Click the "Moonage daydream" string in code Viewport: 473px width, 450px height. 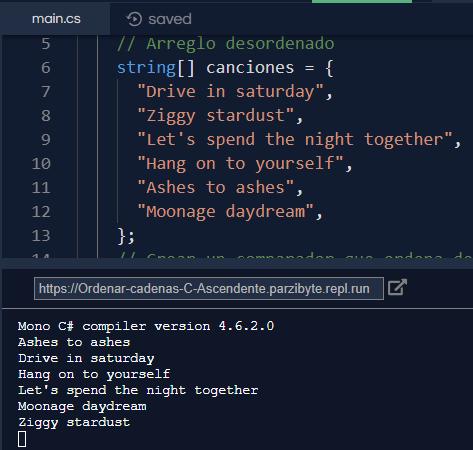click(226, 212)
